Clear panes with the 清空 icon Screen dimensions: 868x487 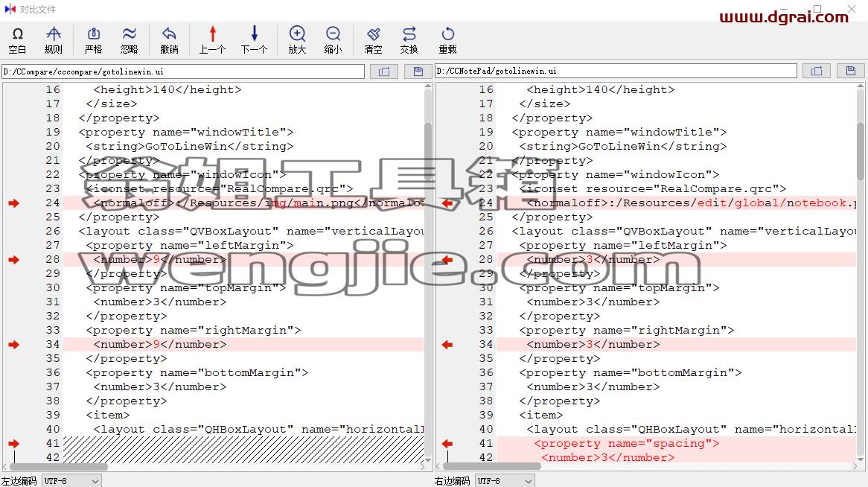point(373,40)
